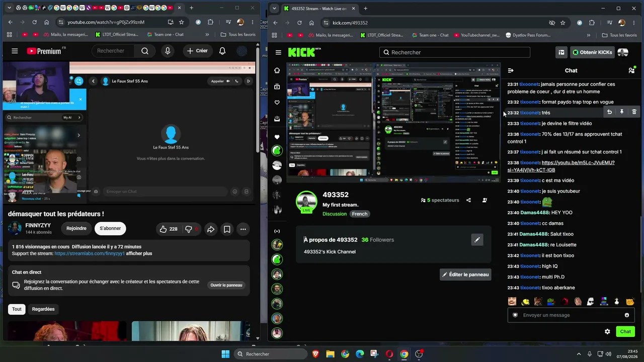Like the video with 228 likes
644x362 pixels.
point(169,229)
